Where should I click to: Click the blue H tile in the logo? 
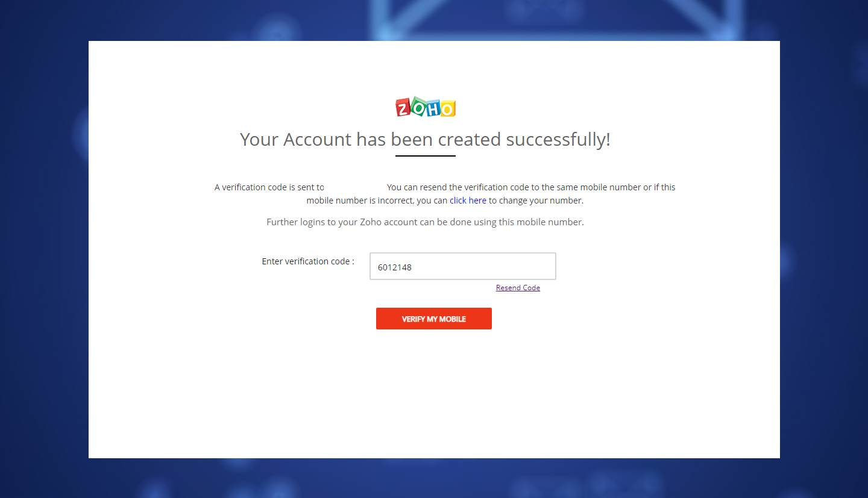point(433,107)
